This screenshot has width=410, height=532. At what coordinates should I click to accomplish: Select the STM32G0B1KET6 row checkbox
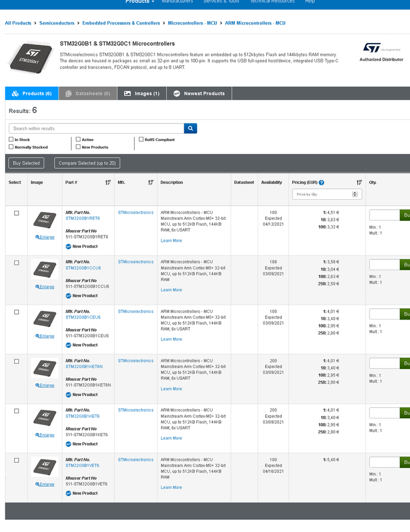17,411
